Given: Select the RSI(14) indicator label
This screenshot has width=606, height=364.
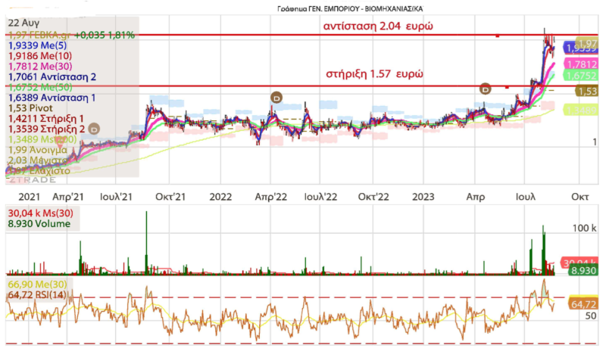Looking at the screenshot, I should pyautogui.click(x=38, y=294).
